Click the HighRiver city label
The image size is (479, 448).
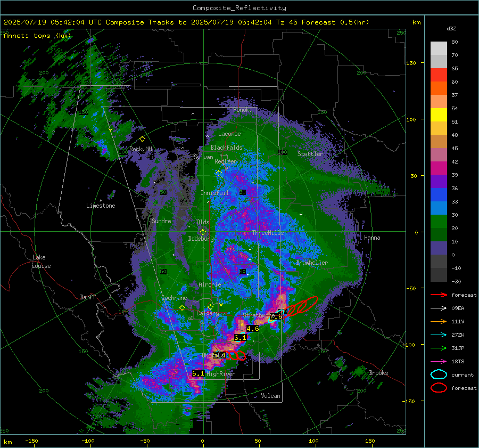[x=221, y=374]
